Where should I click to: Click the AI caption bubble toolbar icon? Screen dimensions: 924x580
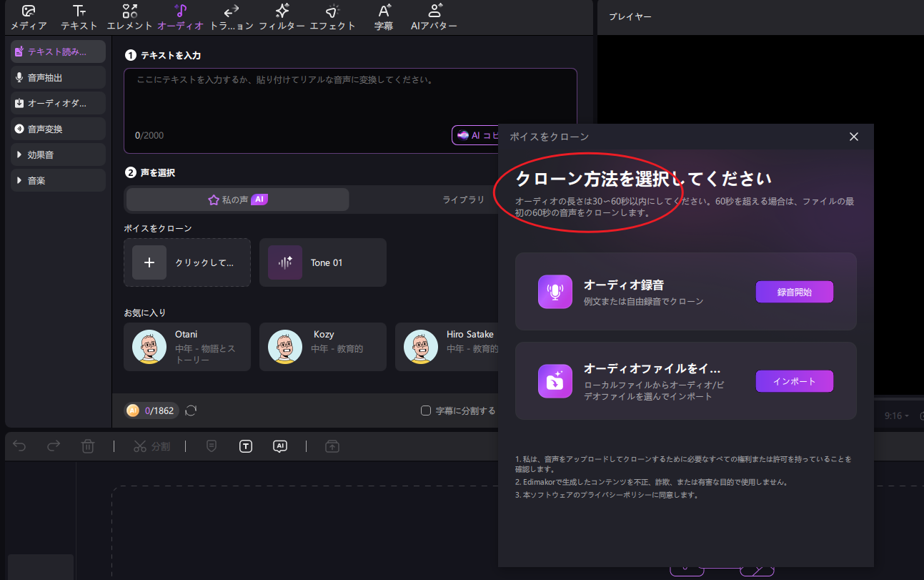pos(280,446)
